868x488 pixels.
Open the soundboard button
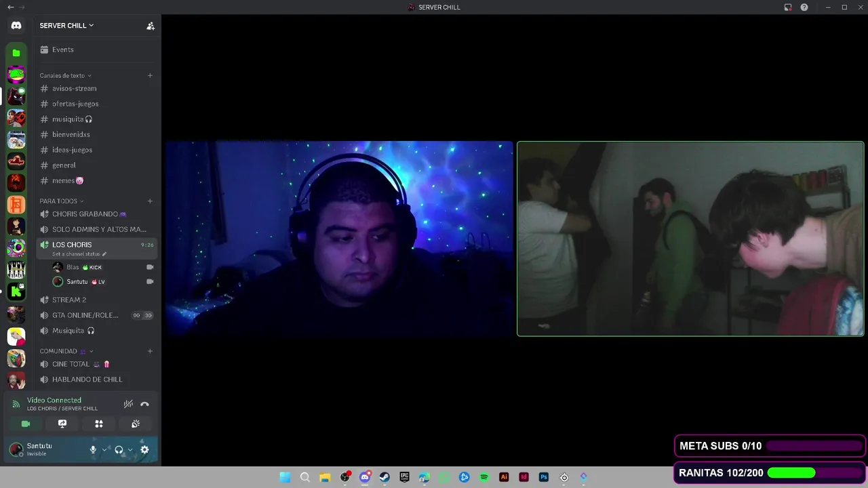point(136,424)
